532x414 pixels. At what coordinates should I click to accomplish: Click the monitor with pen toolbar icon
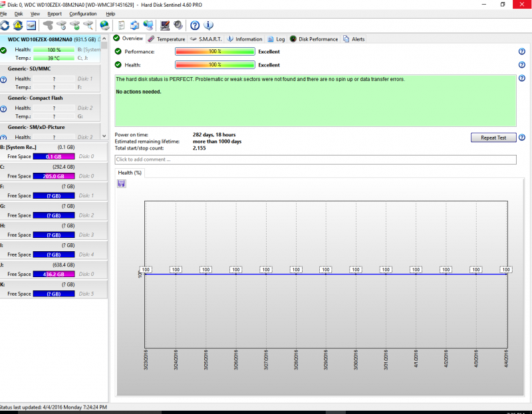(x=165, y=25)
